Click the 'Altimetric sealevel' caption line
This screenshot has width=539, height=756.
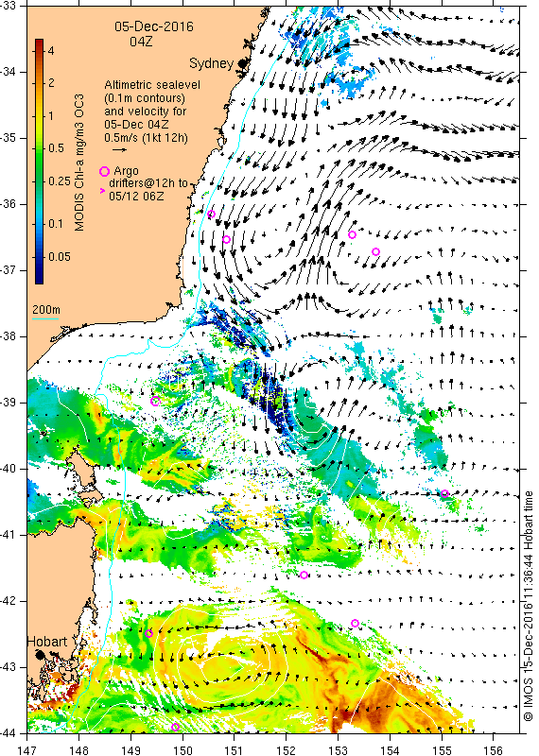tap(152, 85)
